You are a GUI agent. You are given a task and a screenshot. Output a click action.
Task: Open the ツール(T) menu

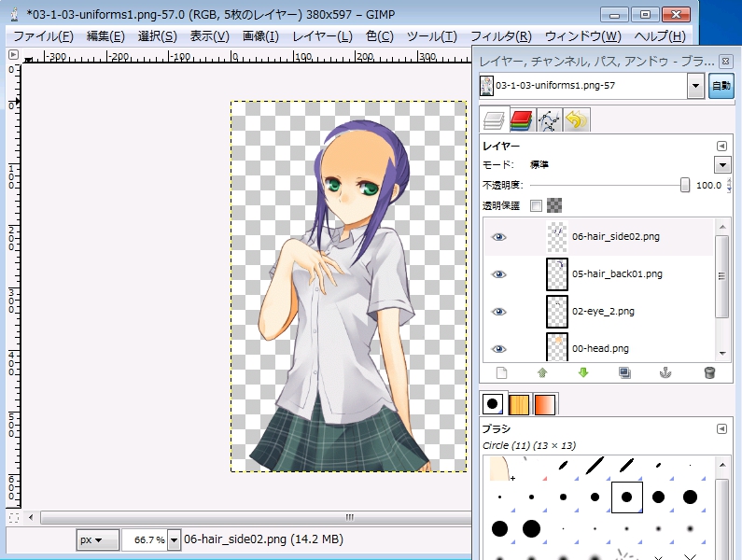pos(431,36)
